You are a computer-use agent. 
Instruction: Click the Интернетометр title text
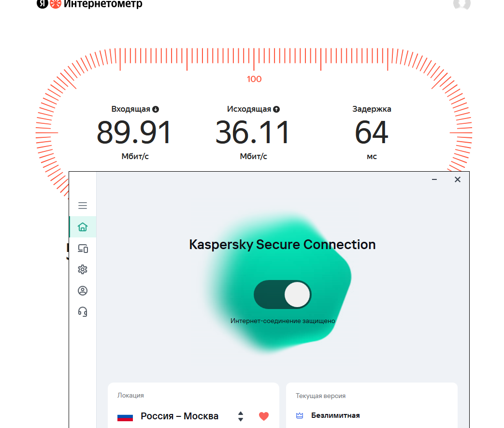(x=103, y=4)
